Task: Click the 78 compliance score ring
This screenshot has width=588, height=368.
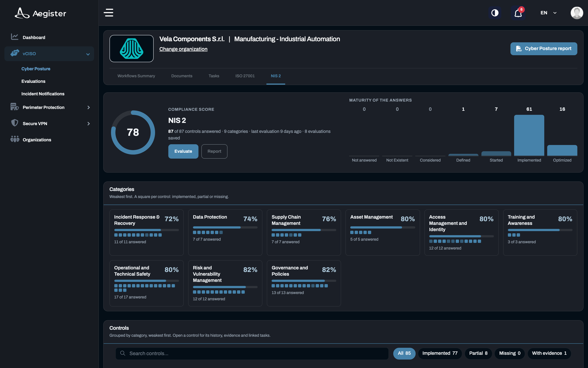Action: tap(133, 132)
